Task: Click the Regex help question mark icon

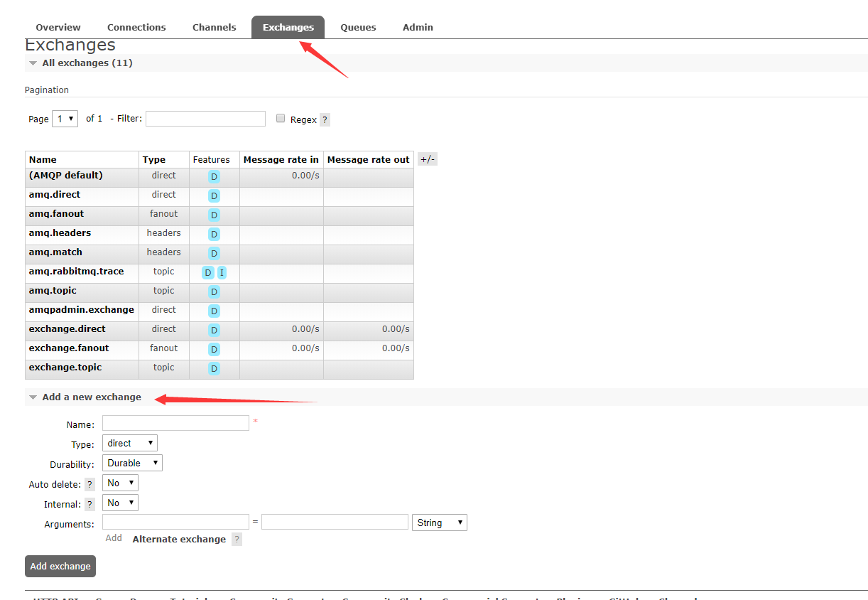Action: [x=325, y=120]
